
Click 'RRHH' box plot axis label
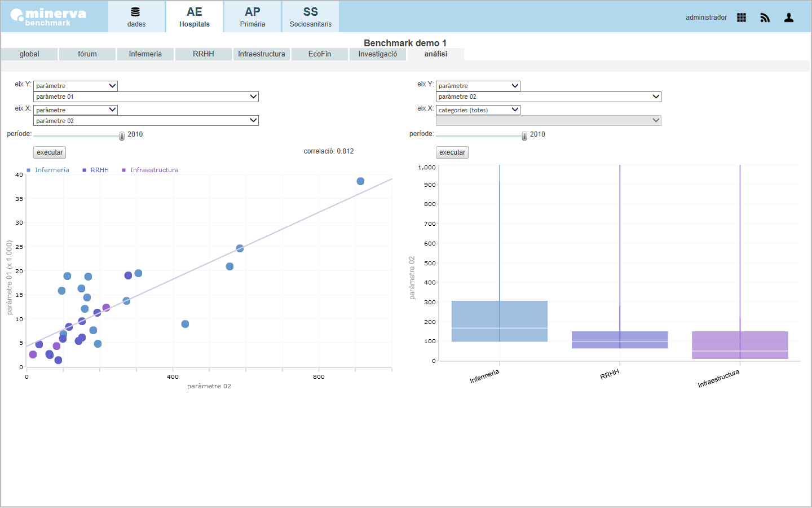[610, 374]
